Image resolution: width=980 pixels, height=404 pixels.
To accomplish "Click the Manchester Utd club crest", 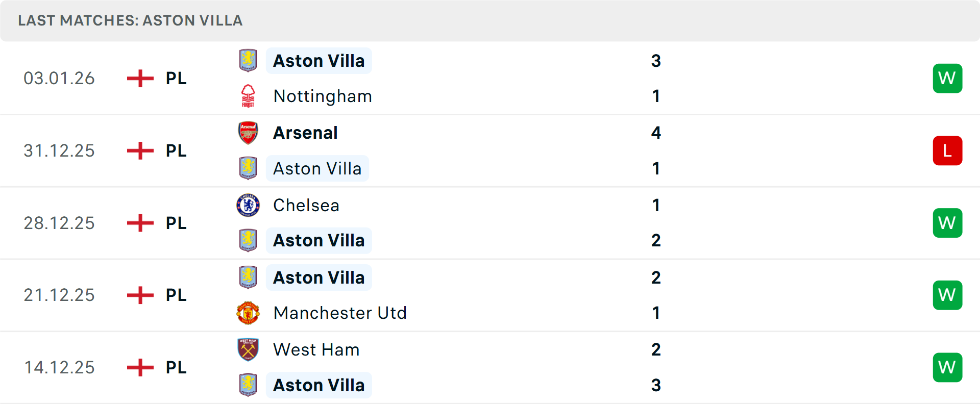I will pyautogui.click(x=248, y=313).
